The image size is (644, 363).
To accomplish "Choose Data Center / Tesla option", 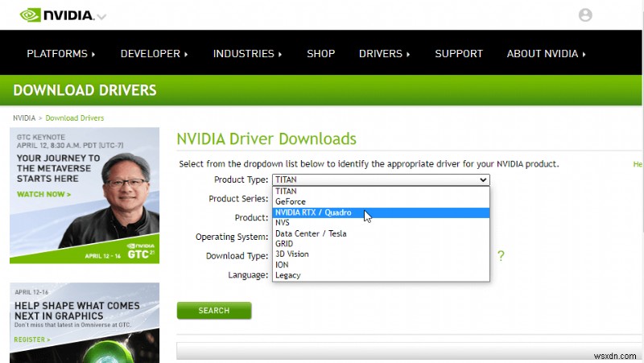I will click(381, 233).
